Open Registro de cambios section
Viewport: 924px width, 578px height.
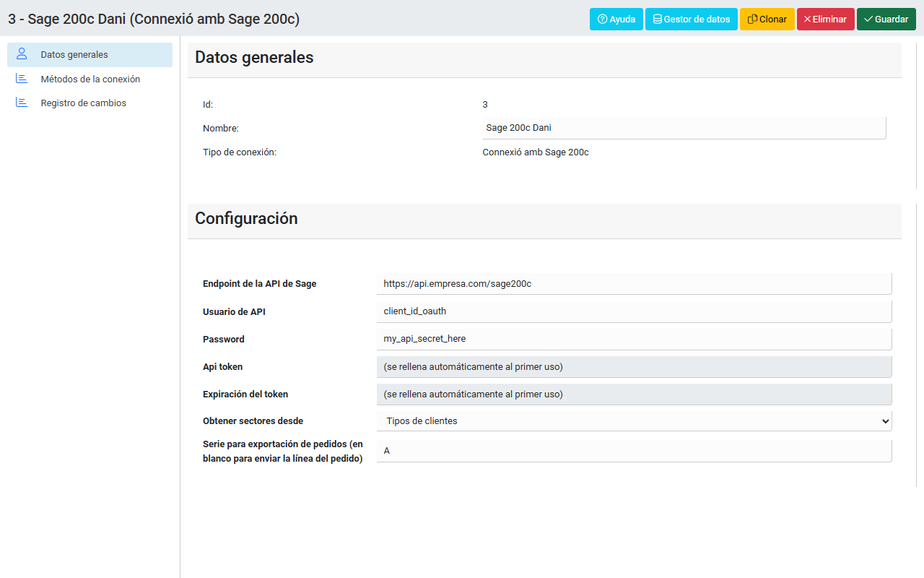(x=90, y=103)
